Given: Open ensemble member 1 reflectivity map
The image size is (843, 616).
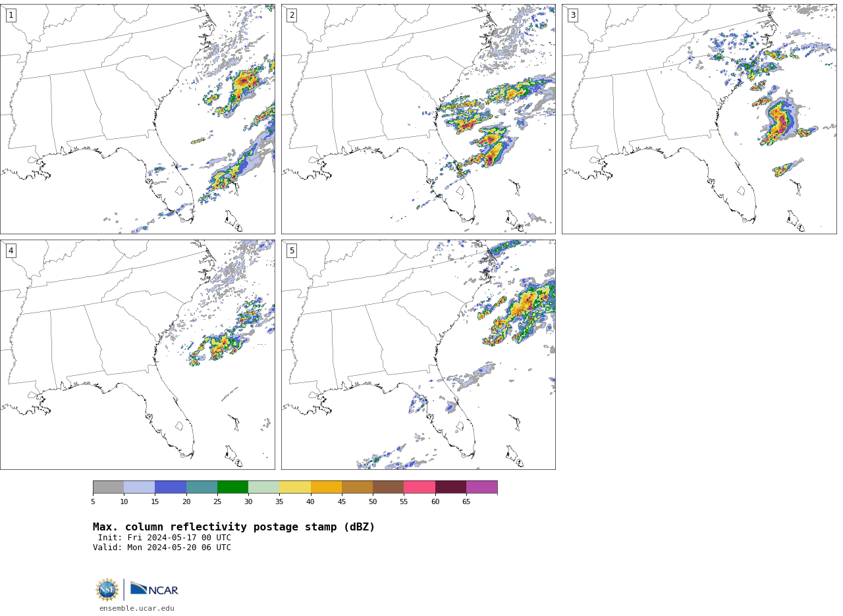Looking at the screenshot, I should pos(138,119).
